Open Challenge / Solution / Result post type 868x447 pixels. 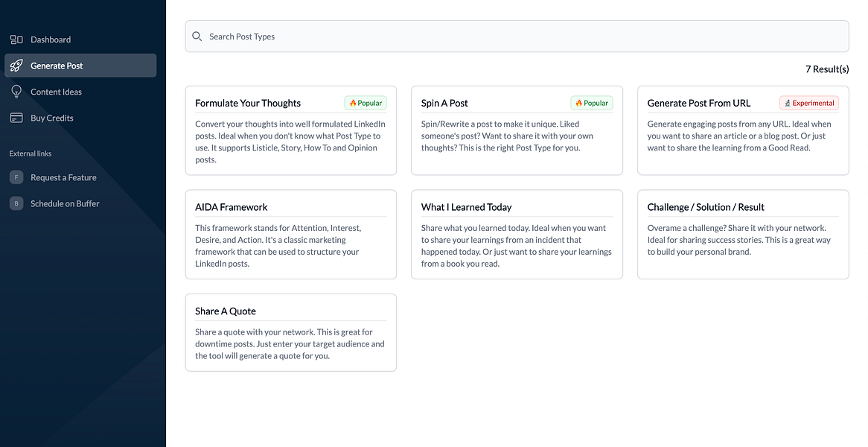[x=743, y=234]
